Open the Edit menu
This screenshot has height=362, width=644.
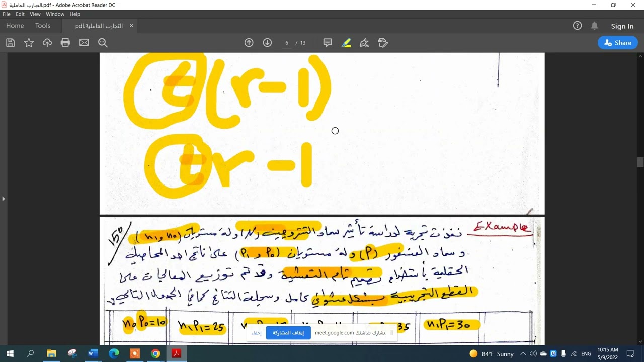pos(20,14)
